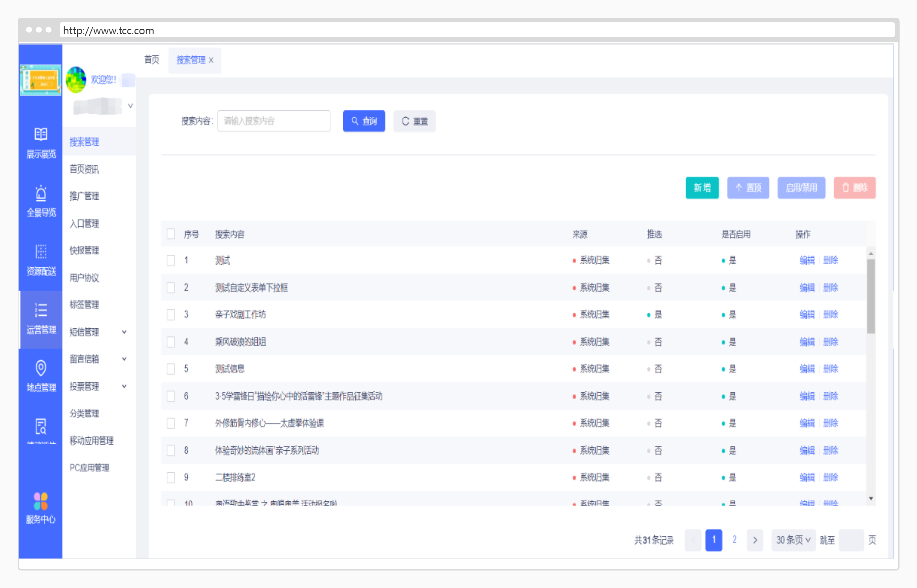917x588 pixels.
Task: Click the platform logo thumbnail
Action: (x=41, y=80)
